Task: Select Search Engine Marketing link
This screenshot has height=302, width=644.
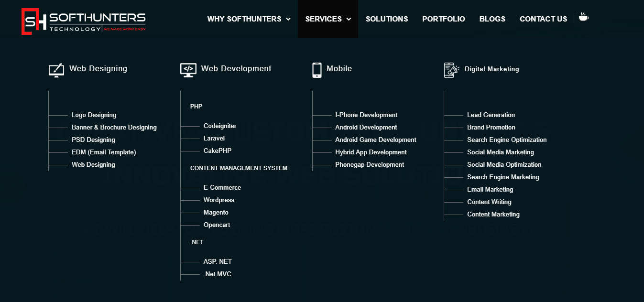Action: 503,177
